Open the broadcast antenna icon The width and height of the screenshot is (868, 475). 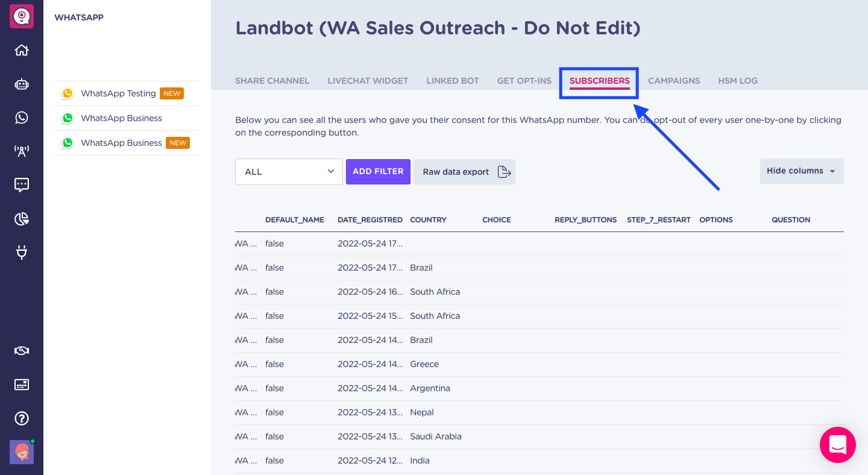click(22, 151)
